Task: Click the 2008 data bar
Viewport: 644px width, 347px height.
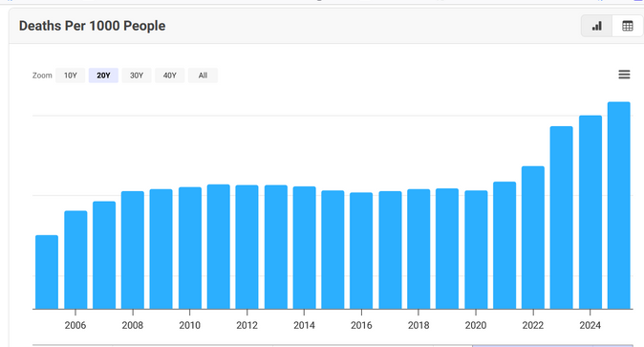Action: coord(133,249)
